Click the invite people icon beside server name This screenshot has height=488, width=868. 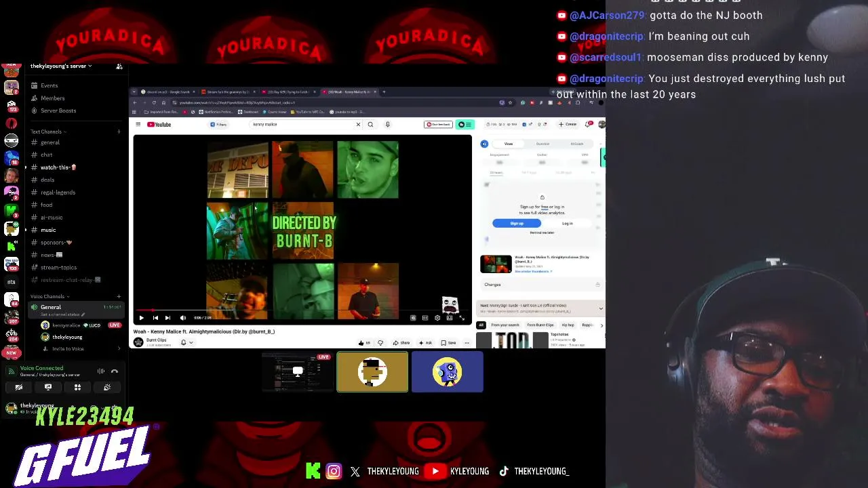(119, 66)
